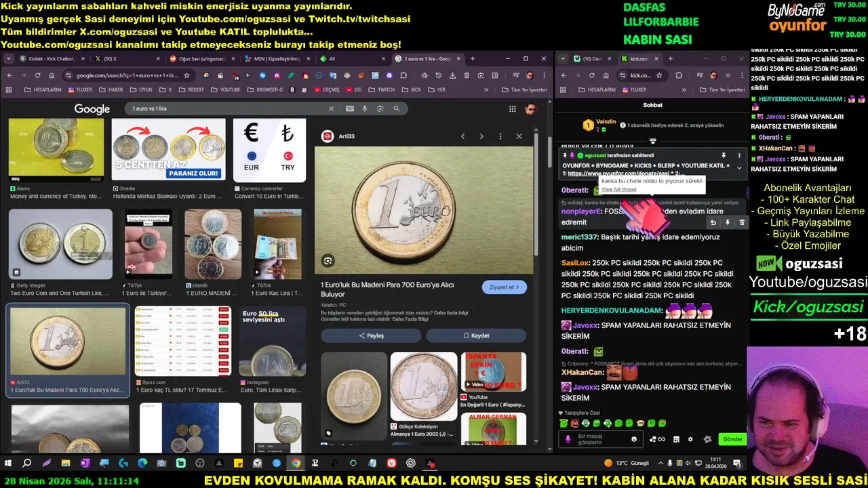The width and height of the screenshot is (868, 488).
Task: Open pinned message three-dot menu
Action: click(739, 155)
